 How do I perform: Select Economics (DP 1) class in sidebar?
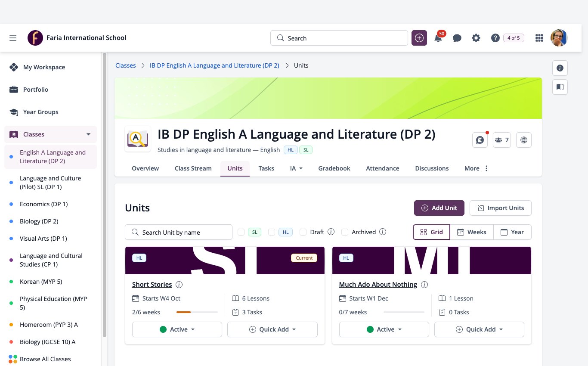click(x=50, y=204)
